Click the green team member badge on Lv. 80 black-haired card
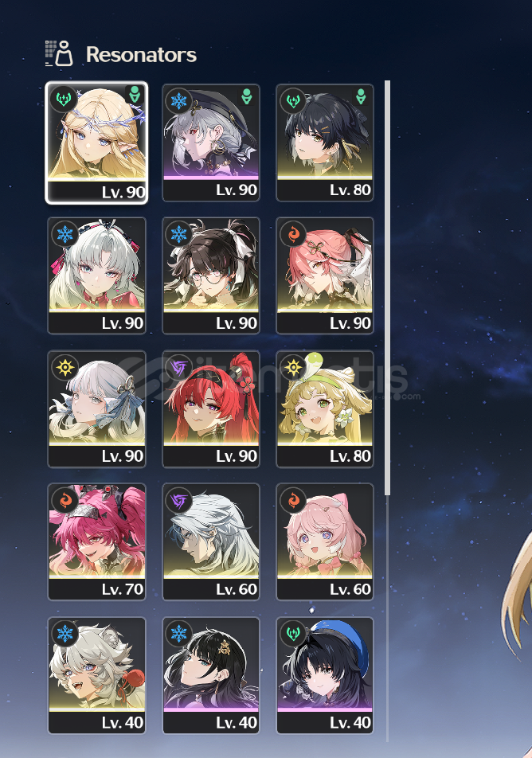 tap(361, 96)
